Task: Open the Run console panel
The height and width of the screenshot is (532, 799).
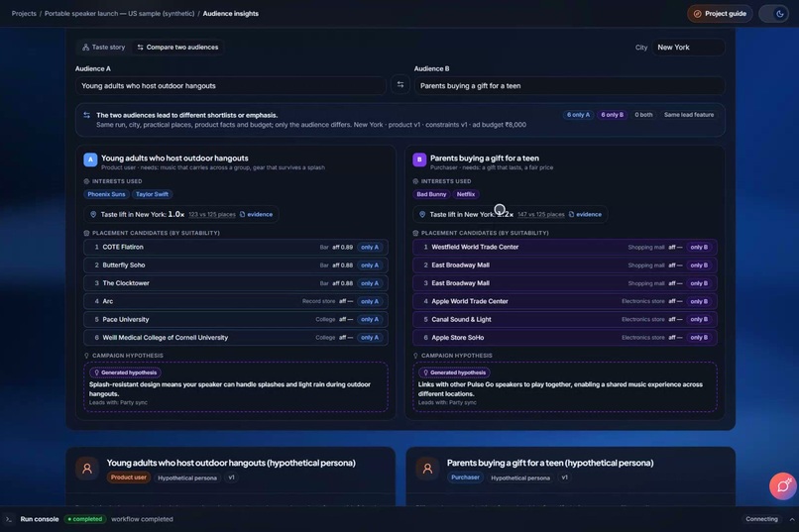Action: 40,519
